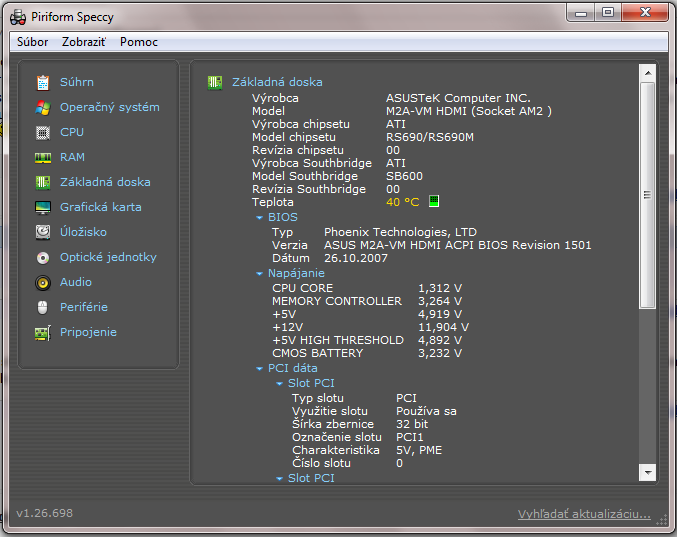Click the Piriform Speccy title bar app icon
Image resolution: width=677 pixels, height=537 pixels.
(18, 17)
